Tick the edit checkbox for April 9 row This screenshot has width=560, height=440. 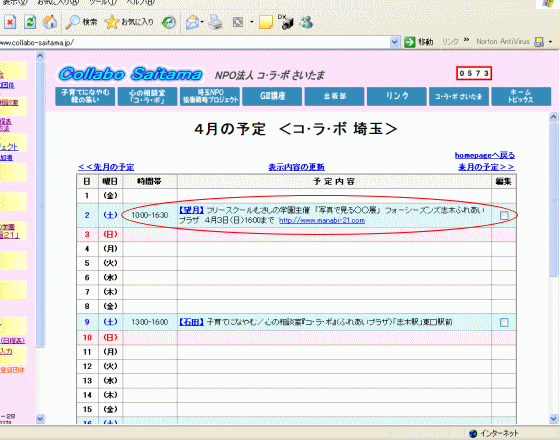click(504, 322)
